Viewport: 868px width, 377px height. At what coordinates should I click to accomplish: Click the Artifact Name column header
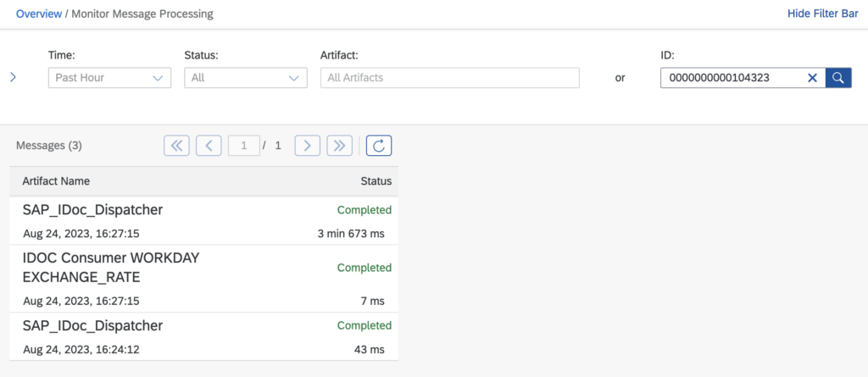click(x=56, y=181)
